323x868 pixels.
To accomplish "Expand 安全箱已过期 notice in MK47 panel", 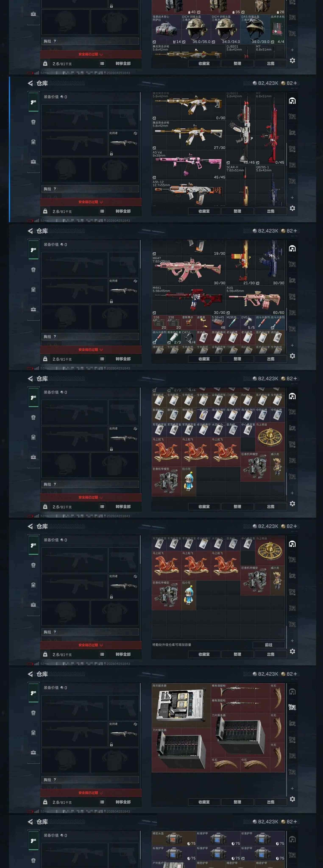I will pos(91,350).
